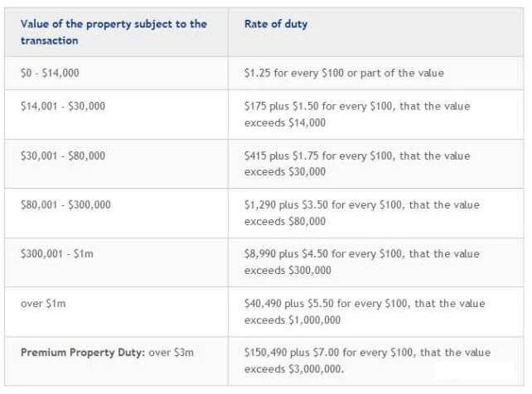The image size is (532, 394).
Task: Select the "$80,001 - $300,000" value cell
Action: [x=65, y=204]
